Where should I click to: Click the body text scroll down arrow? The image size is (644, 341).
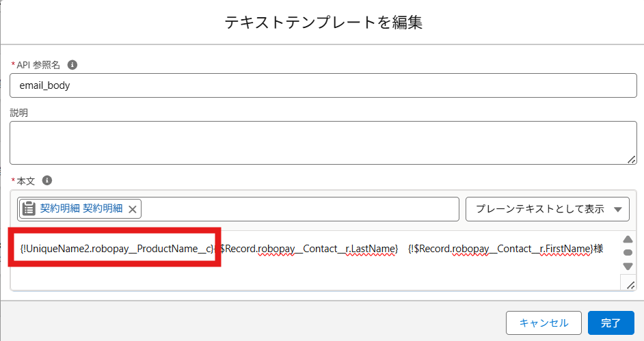pyautogui.click(x=628, y=266)
